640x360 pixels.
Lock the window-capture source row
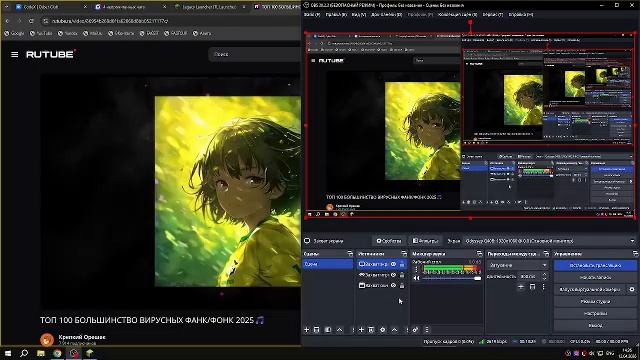[402, 285]
